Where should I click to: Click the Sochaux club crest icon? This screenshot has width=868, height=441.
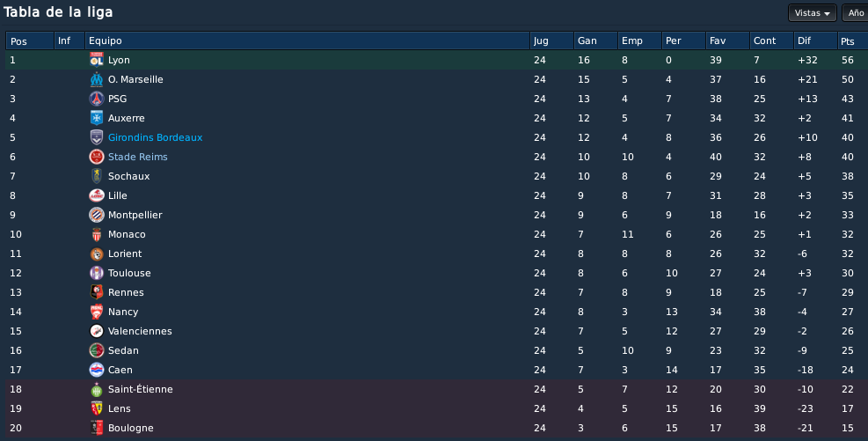coord(97,176)
